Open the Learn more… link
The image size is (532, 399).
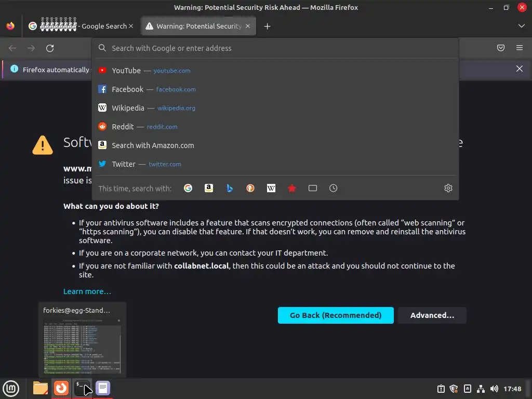point(87,291)
